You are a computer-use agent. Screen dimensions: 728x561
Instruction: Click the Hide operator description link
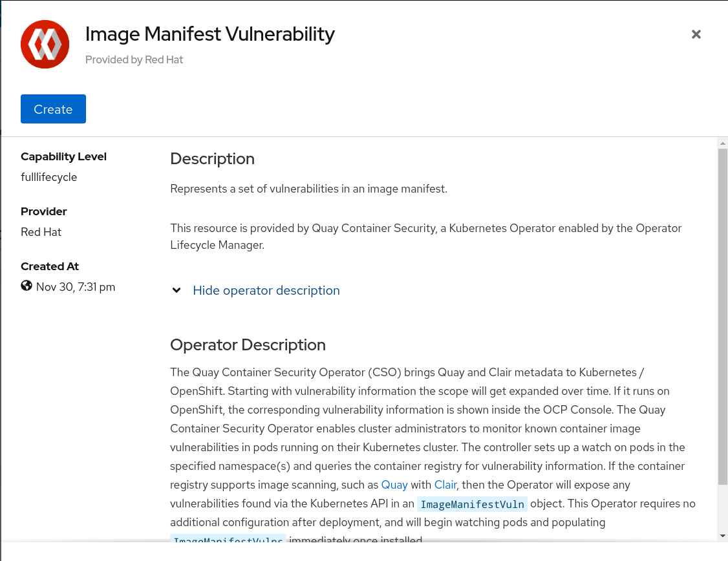click(x=266, y=291)
